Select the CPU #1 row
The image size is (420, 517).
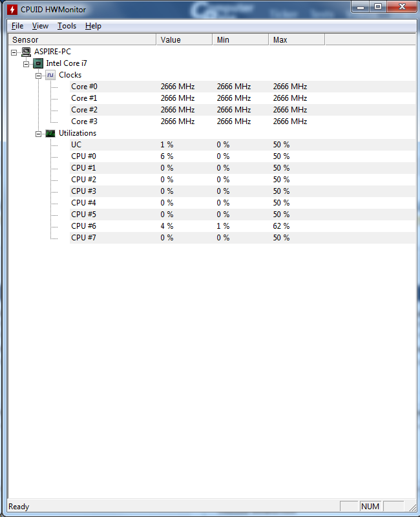pos(243,168)
